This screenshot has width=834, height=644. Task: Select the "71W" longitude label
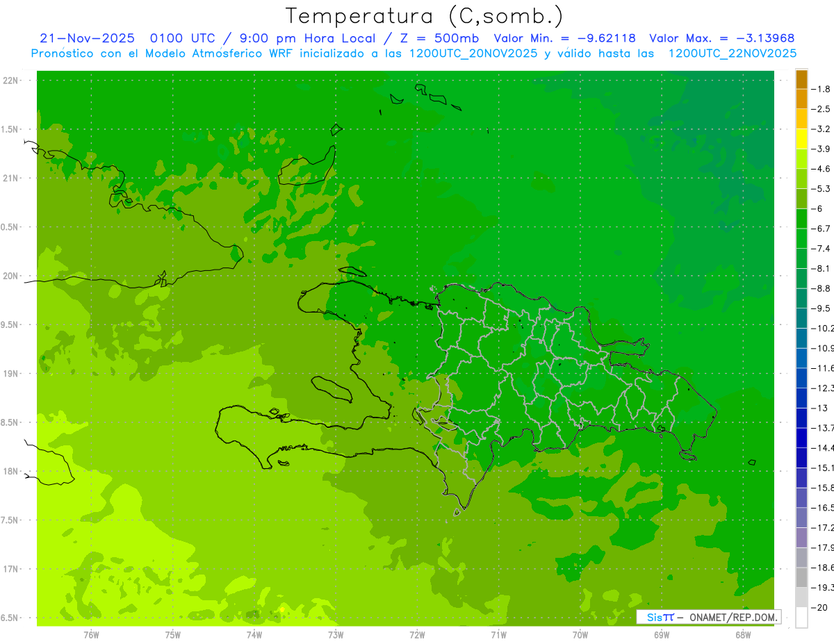coord(498,635)
